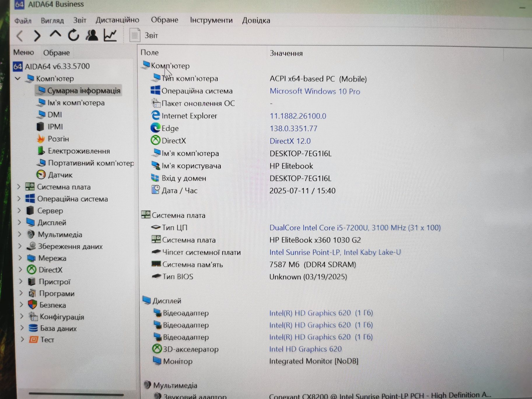Click the База даних icon in sidebar

(33, 328)
